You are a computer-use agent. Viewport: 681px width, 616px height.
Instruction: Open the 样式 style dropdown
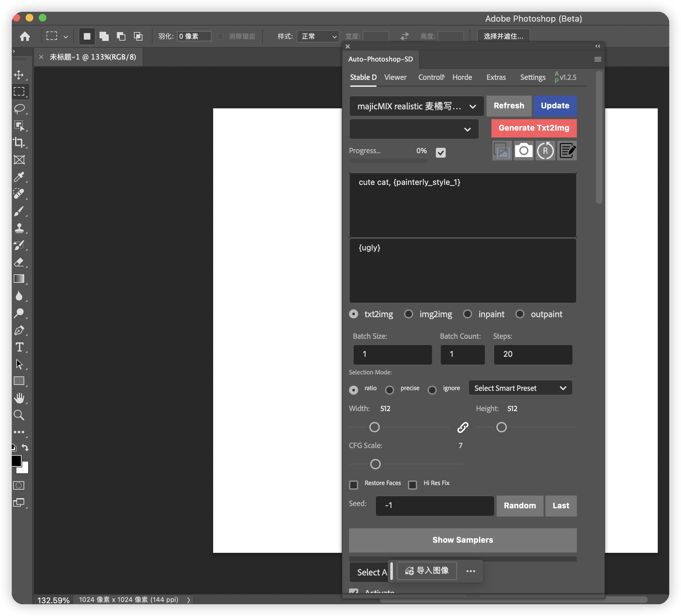tap(318, 36)
